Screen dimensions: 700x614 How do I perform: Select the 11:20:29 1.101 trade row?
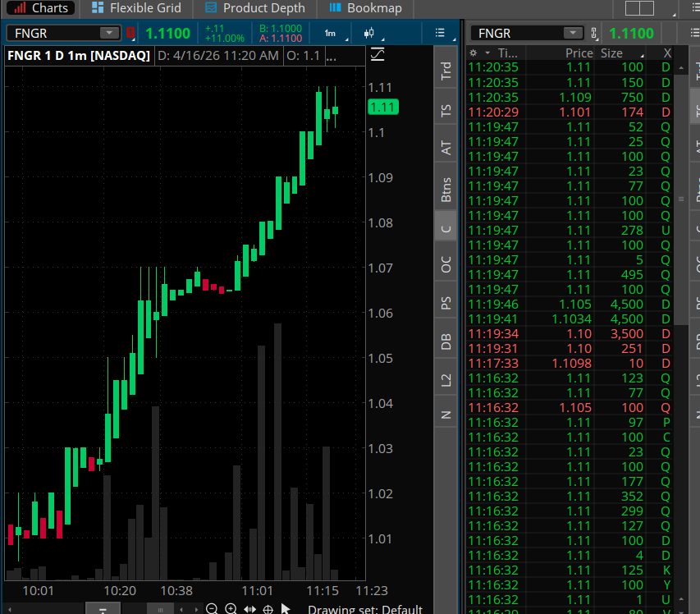click(570, 112)
